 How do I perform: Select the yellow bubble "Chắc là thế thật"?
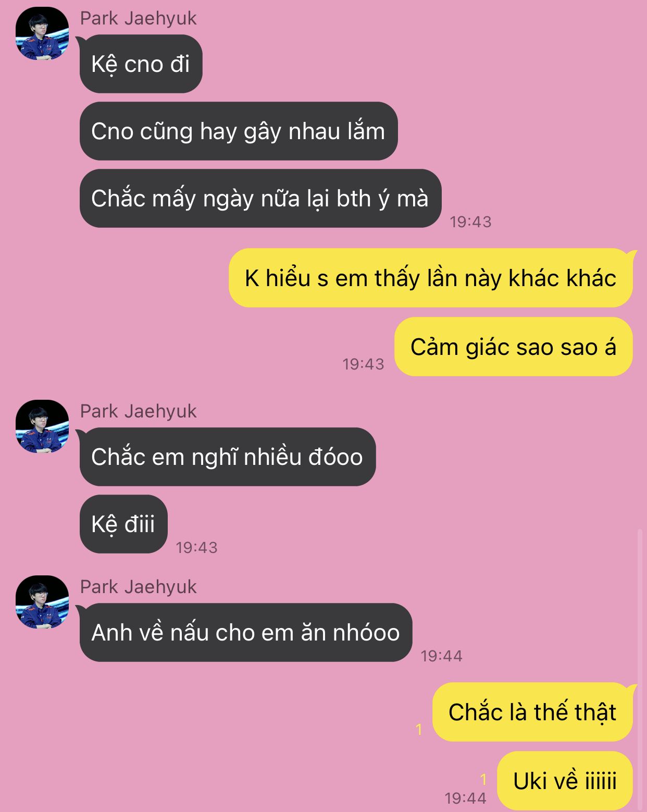532,712
